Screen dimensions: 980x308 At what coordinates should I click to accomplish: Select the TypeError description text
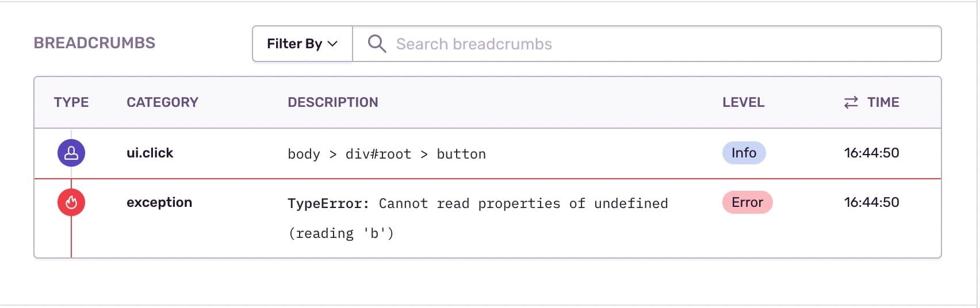coord(477,204)
